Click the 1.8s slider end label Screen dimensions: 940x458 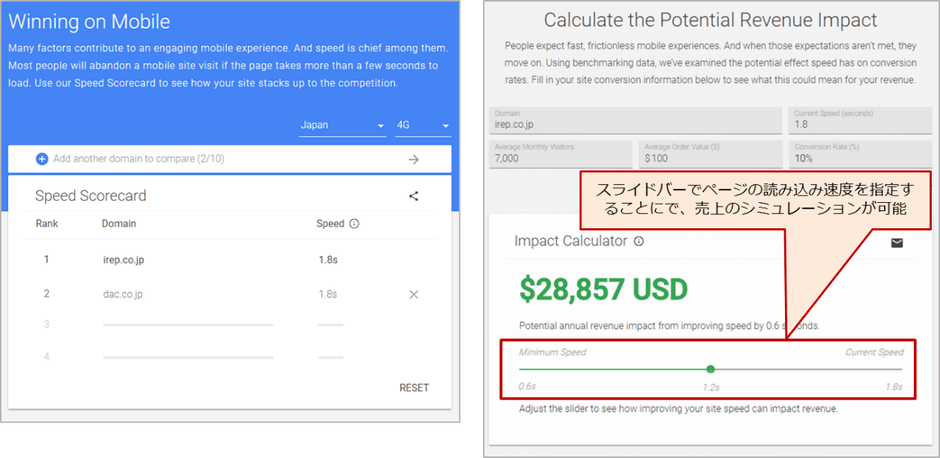pos(894,387)
